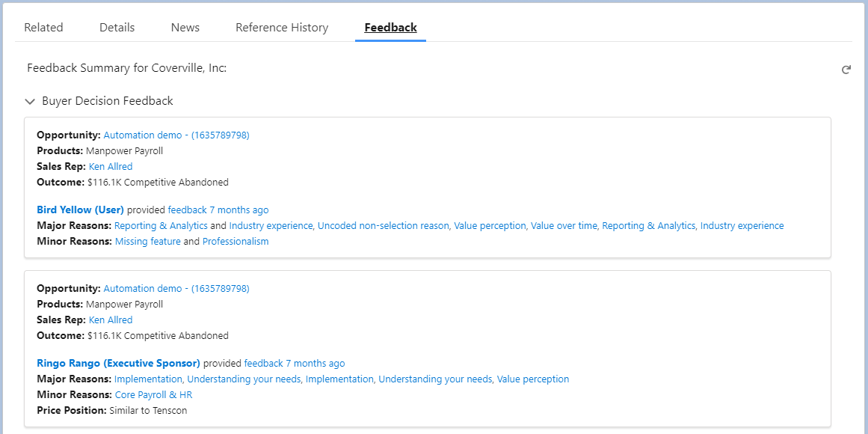Open Automation demo opportunity in Bird Yellow card

coord(176,135)
